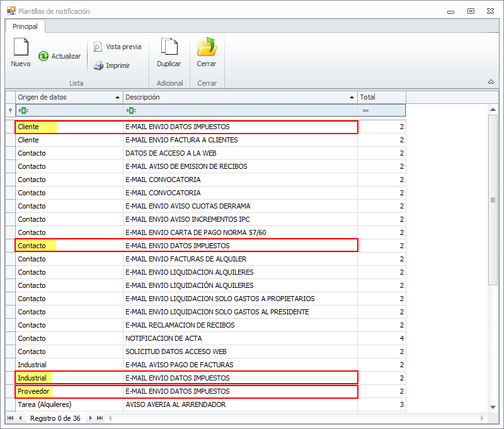
Task: Select the Principal ribbon tab
Action: point(25,26)
